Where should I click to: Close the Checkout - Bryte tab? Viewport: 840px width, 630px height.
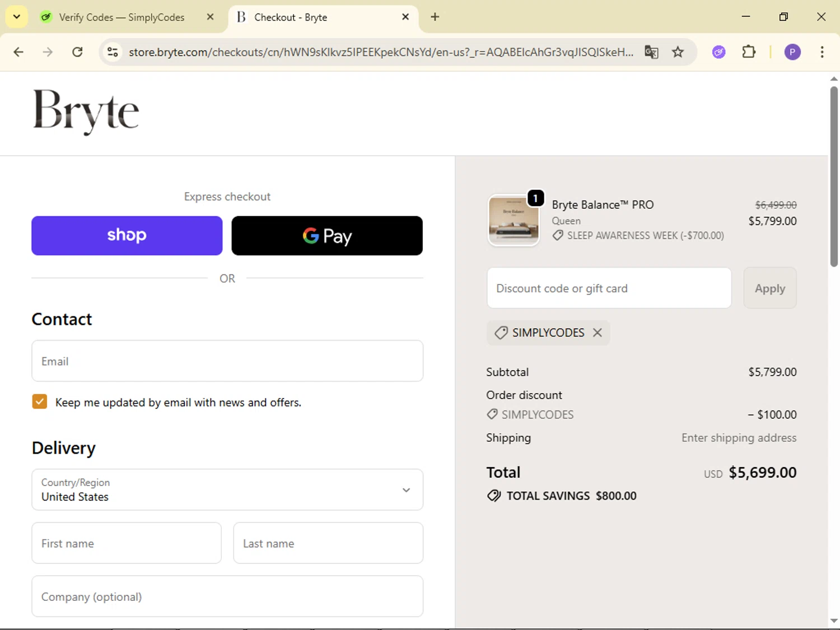[x=405, y=17]
